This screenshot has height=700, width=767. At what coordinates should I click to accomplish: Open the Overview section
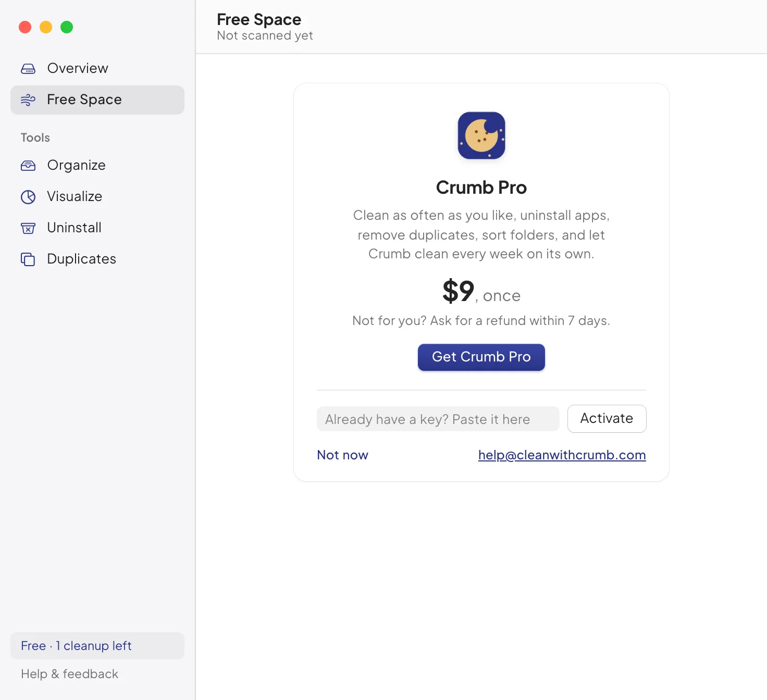tap(97, 68)
